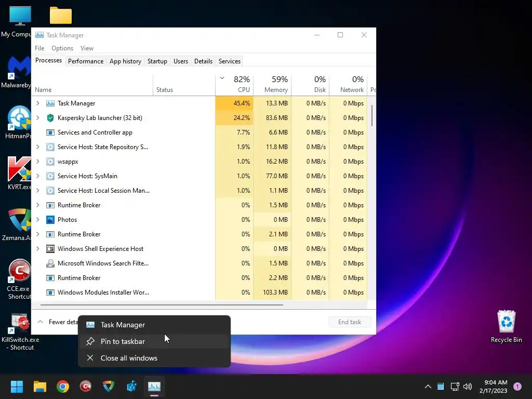
Task: Collapse view with Fewer details chevron
Action: pos(41,322)
